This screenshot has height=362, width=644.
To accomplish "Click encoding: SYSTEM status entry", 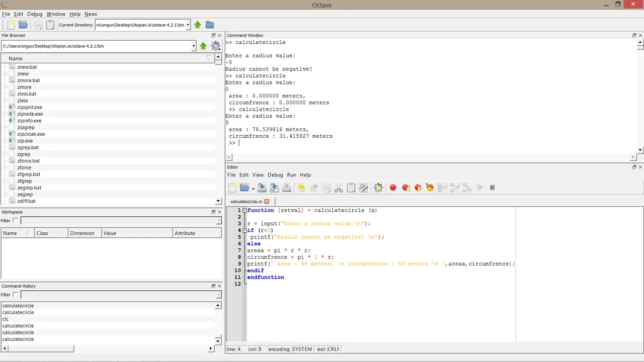I will coord(290,349).
